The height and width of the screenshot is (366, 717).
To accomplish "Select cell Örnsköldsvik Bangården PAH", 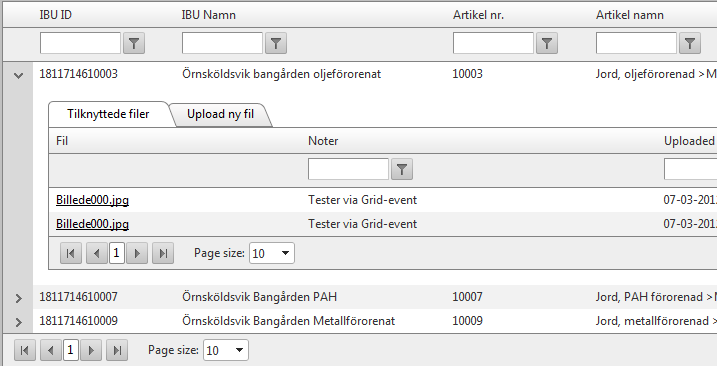I will click(x=259, y=297).
